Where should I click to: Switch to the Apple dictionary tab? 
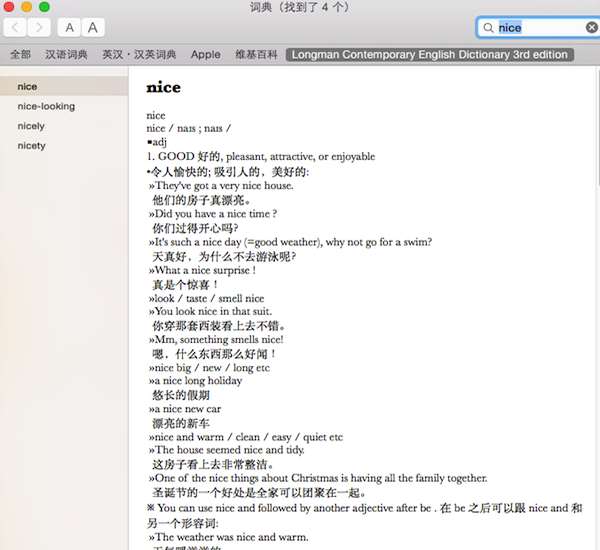point(205,54)
